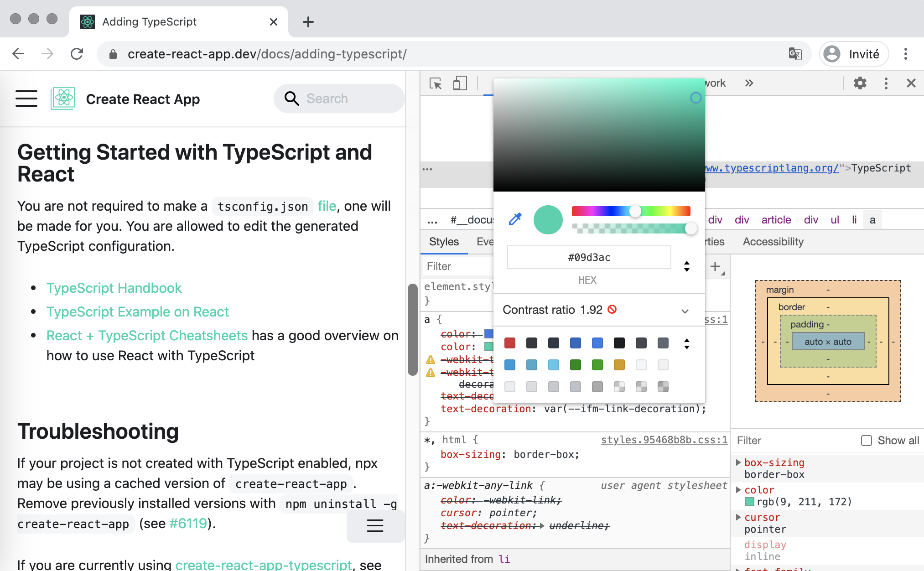Screen dimensions: 924x571
Task: Open the TypeScript Handbook link
Action: coord(114,288)
